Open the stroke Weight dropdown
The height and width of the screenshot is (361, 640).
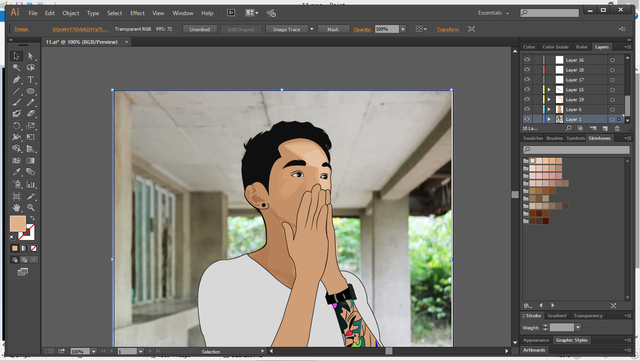(578, 327)
